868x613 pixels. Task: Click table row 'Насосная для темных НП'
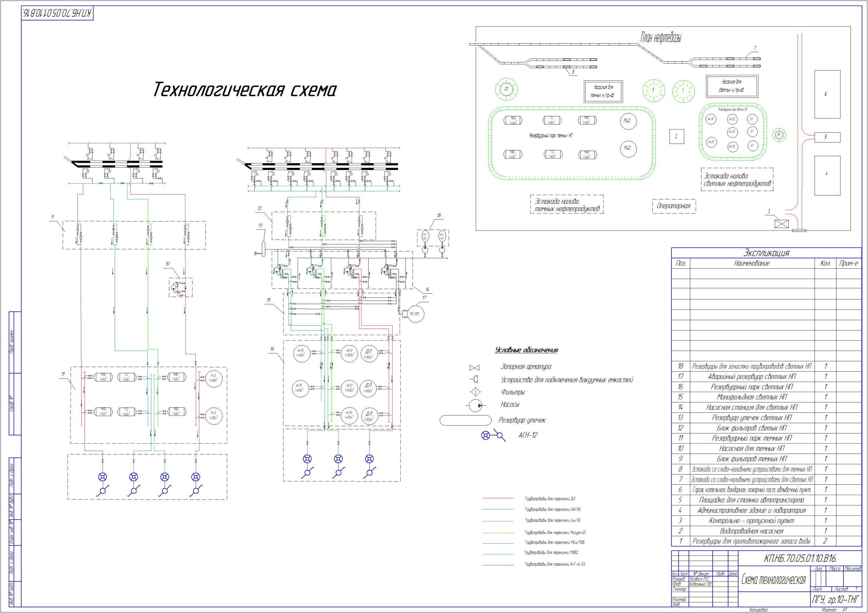tap(766, 448)
